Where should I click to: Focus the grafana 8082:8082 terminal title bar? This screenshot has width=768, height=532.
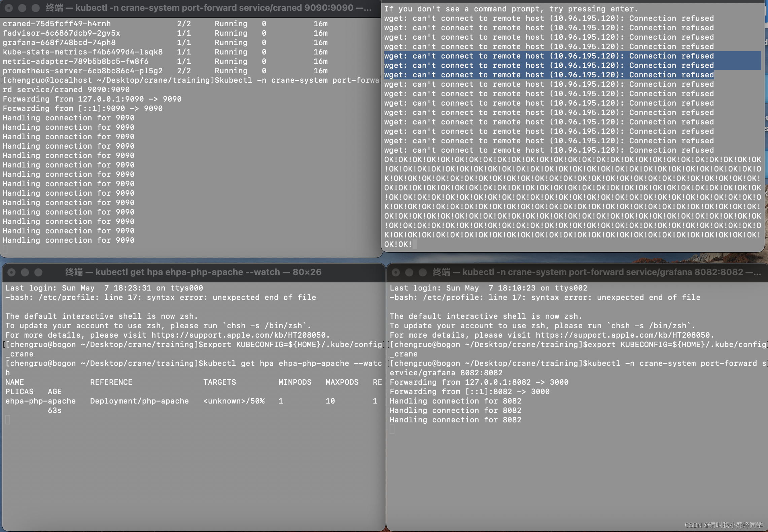coord(596,272)
